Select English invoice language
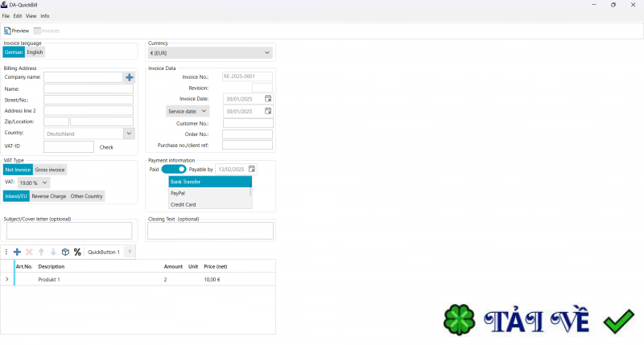Screen dimensions: 644x345 tap(35, 52)
